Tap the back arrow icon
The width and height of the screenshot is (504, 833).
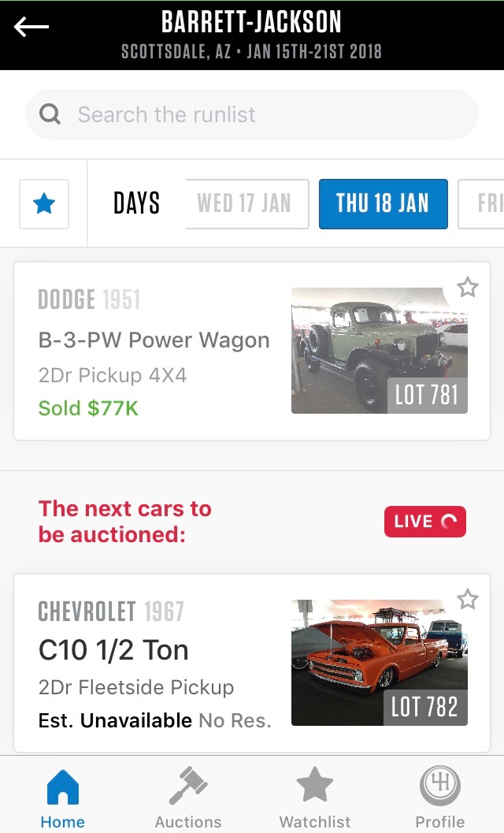coord(31,28)
